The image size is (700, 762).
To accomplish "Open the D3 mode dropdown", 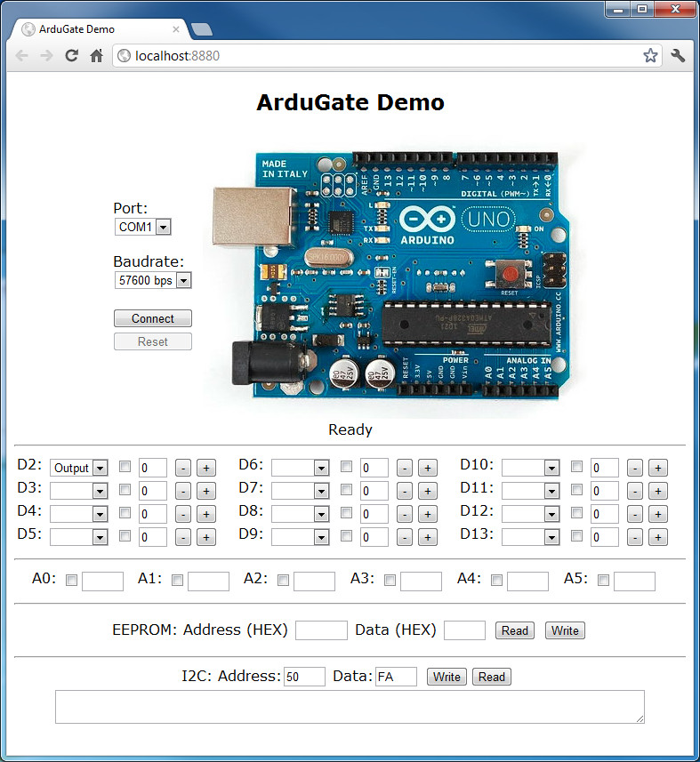I will [79, 491].
